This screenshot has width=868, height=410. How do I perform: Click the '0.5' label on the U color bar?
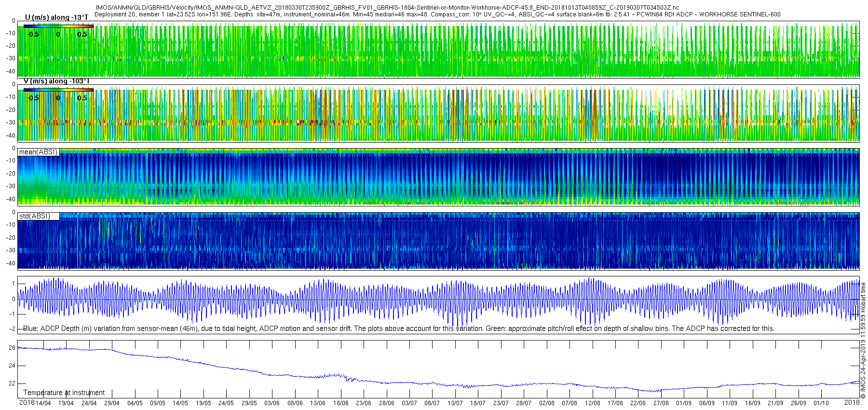82,34
